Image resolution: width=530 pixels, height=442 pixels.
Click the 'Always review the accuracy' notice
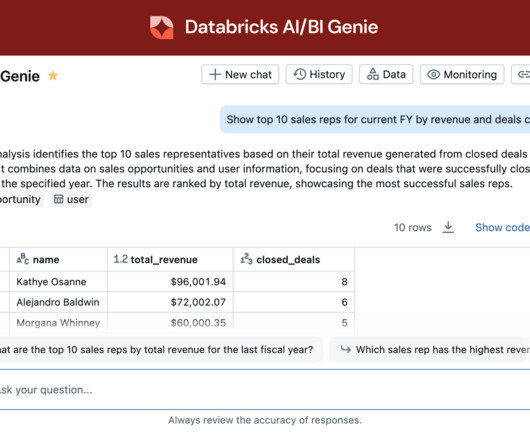265,420
